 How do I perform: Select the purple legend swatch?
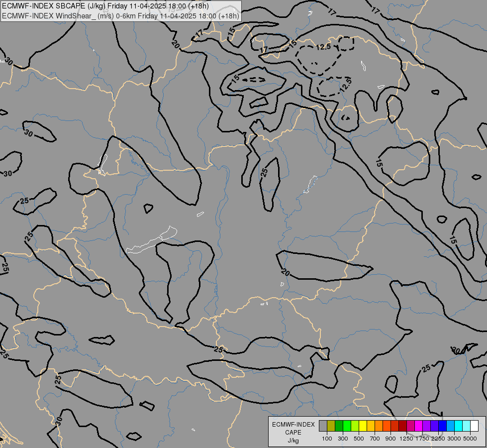click(427, 426)
